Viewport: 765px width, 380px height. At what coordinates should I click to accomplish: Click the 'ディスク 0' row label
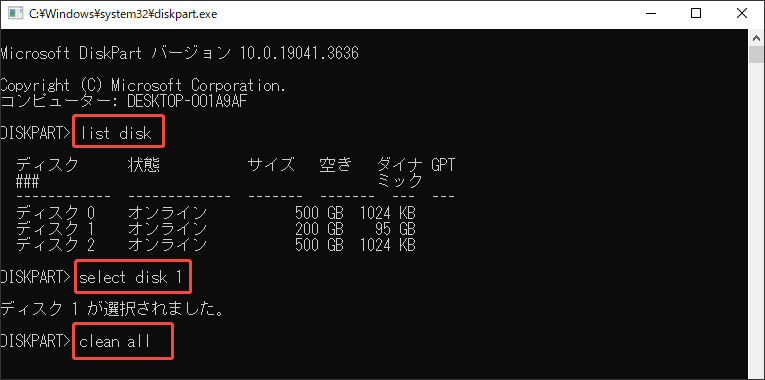pos(55,213)
